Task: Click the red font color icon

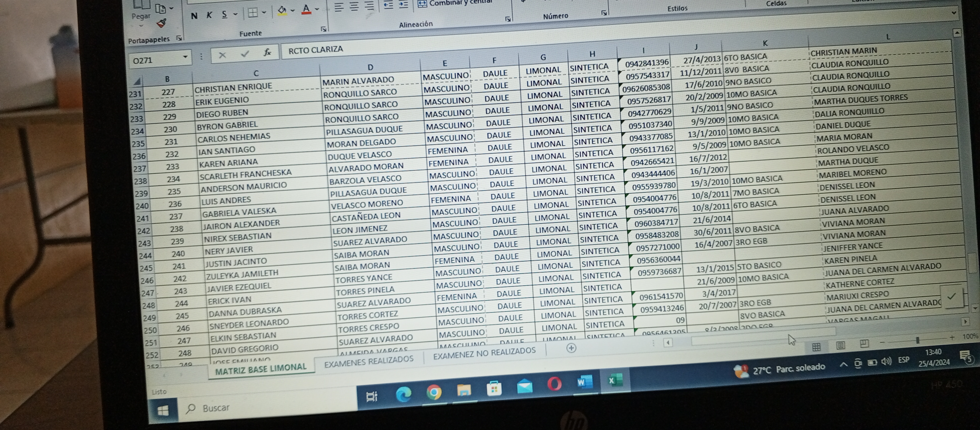Action: (306, 9)
